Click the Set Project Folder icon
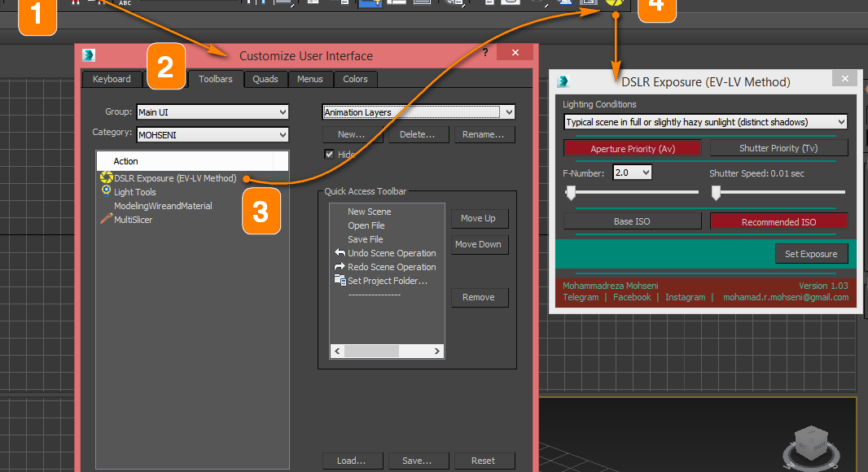This screenshot has width=868, height=472. (340, 281)
